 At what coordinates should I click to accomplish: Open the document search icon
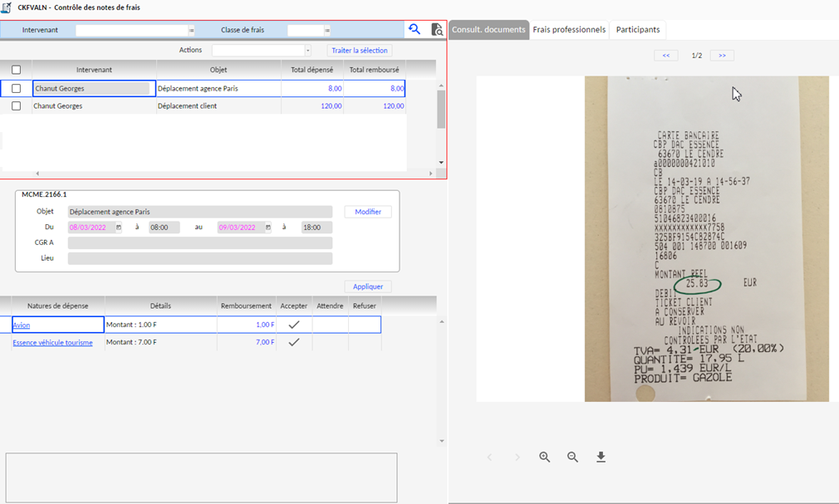click(437, 30)
